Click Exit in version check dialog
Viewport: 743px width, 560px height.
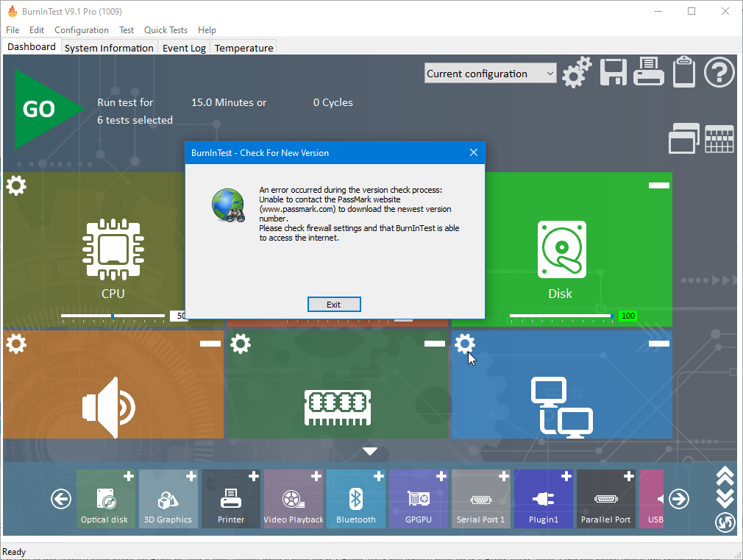(x=334, y=305)
